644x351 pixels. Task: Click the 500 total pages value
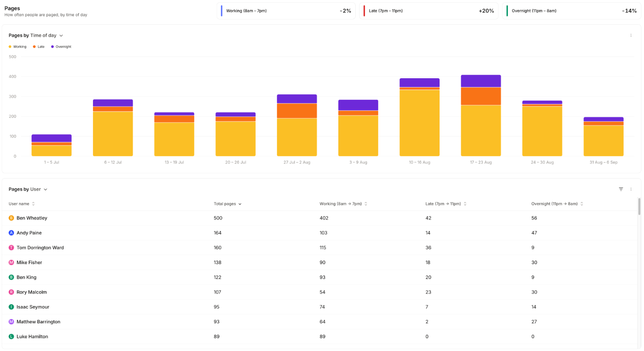[x=218, y=218]
